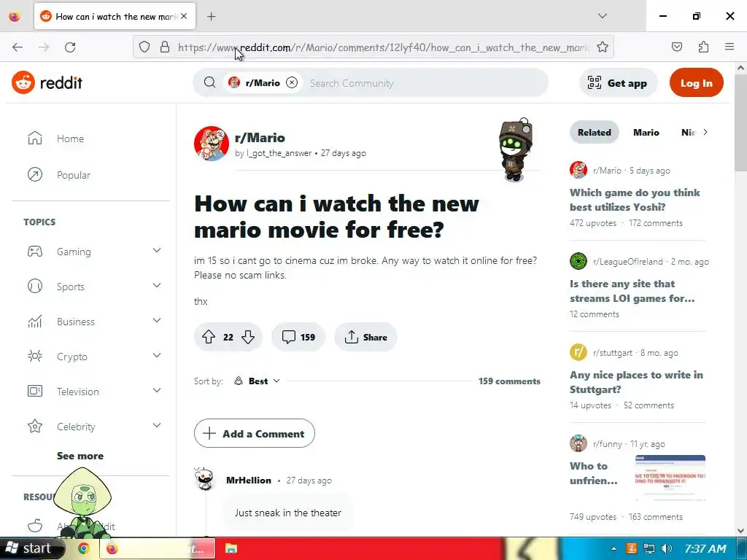This screenshot has height=560, width=747.
Task: Click the Reddit logo
Action: click(x=47, y=83)
